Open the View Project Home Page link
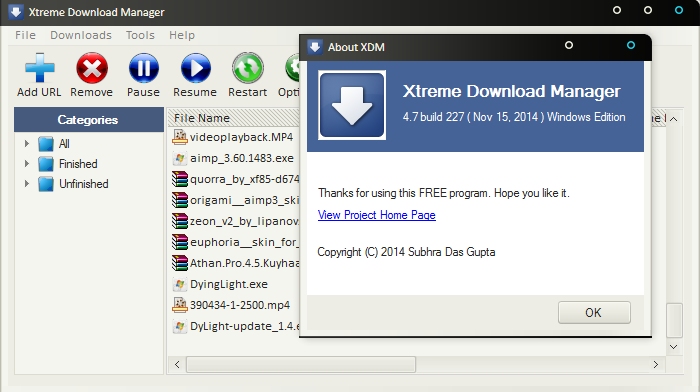 pos(377,215)
